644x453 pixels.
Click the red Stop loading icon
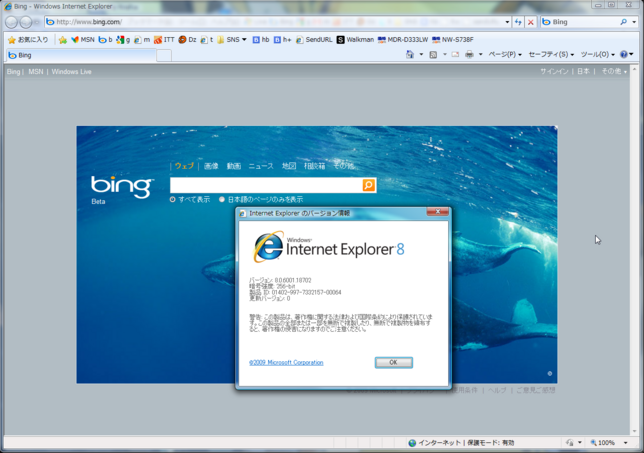coord(531,22)
